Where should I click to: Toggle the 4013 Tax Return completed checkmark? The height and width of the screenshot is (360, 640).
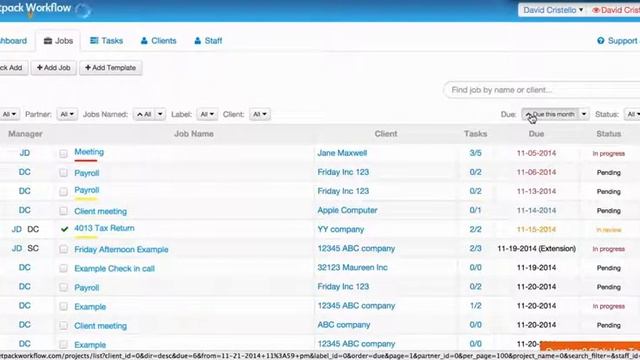pos(64,229)
